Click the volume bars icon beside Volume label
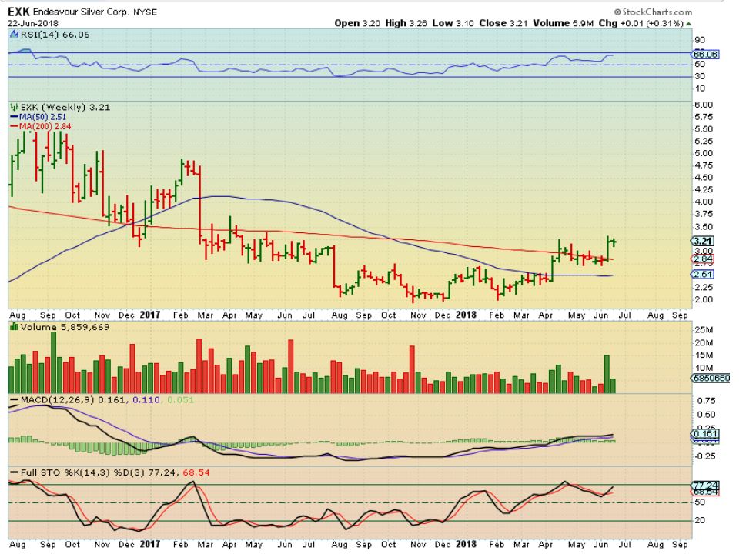 pyautogui.click(x=14, y=327)
